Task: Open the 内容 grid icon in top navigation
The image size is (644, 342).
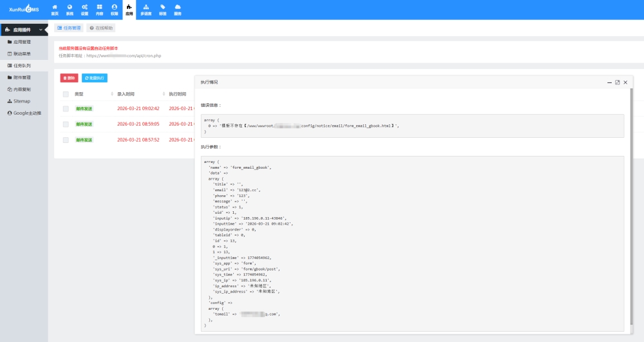Action: pyautogui.click(x=99, y=9)
